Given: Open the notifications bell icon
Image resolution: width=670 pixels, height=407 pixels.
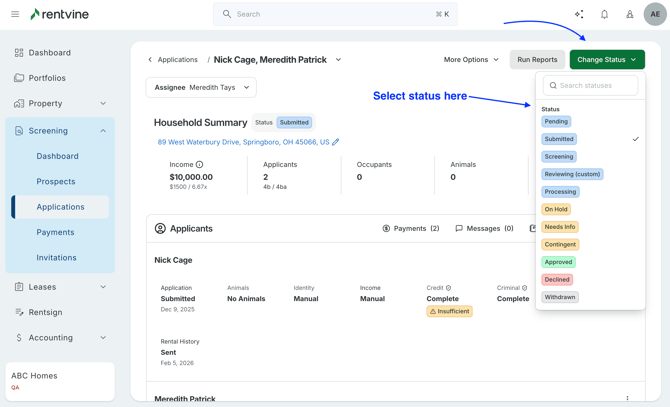Looking at the screenshot, I should pyautogui.click(x=604, y=14).
